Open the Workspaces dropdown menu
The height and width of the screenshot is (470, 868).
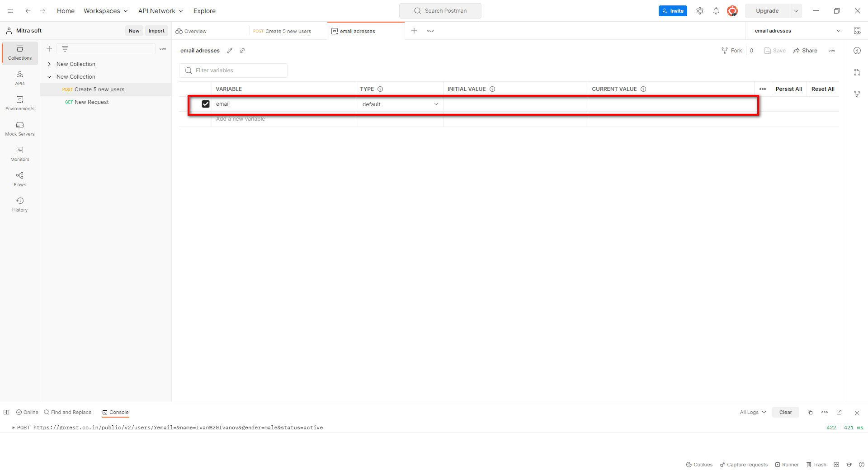[106, 11]
